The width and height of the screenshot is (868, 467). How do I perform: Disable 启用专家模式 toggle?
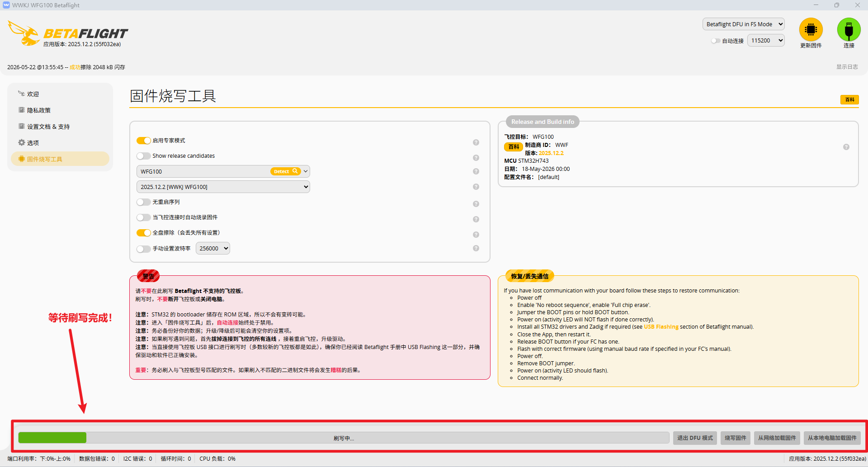[x=144, y=141]
